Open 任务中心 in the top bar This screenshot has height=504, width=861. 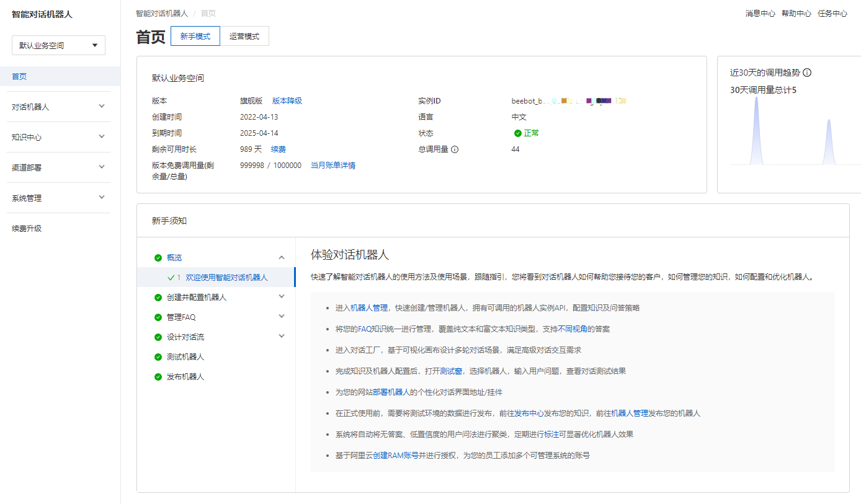point(832,14)
